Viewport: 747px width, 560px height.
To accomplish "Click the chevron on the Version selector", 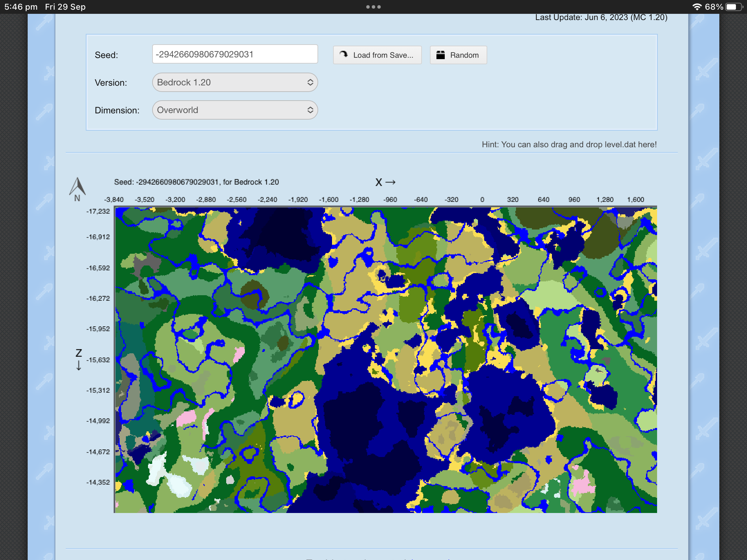I will tap(310, 82).
